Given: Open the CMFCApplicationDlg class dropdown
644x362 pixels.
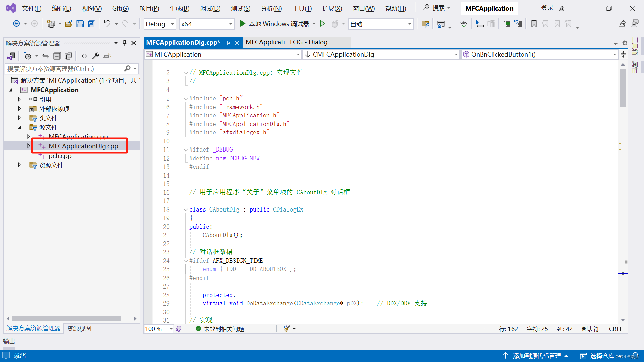Looking at the screenshot, I should (x=381, y=54).
